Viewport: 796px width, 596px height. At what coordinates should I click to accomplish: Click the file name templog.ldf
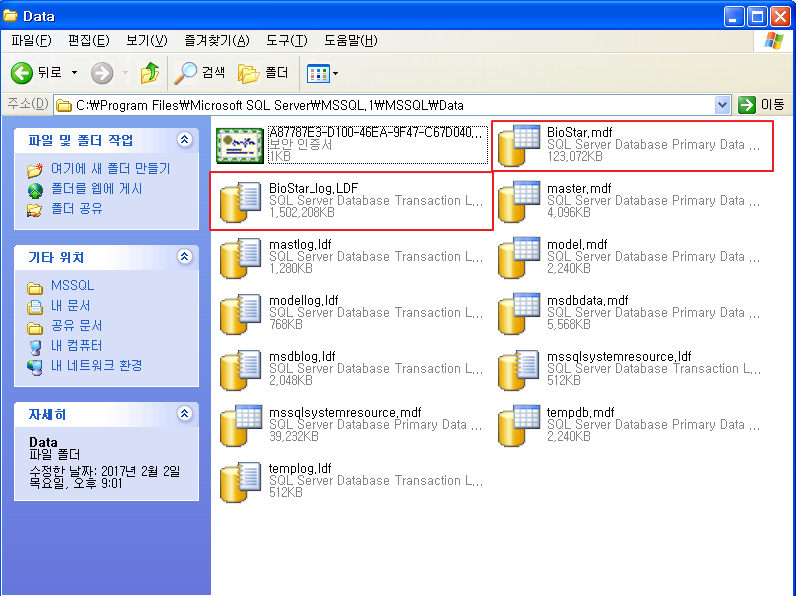coord(300,468)
